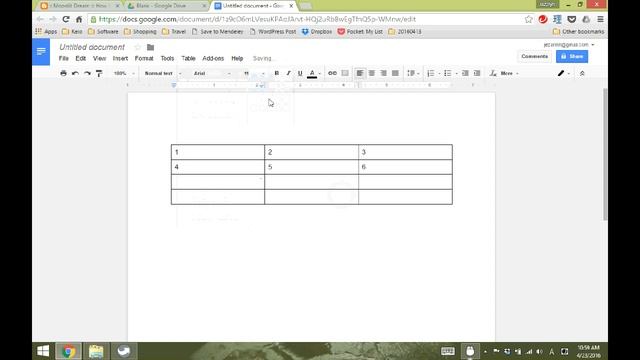The height and width of the screenshot is (360, 640).
Task: Center align the text
Action: point(371,73)
